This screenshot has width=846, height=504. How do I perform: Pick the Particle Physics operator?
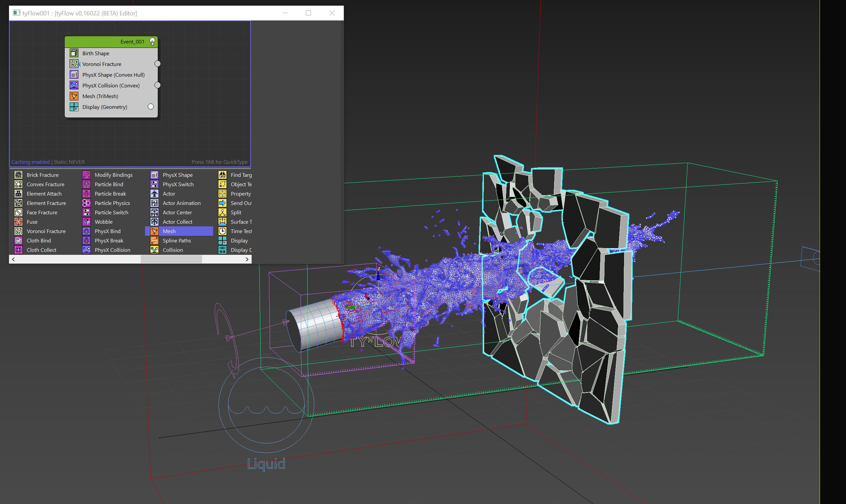tap(112, 203)
